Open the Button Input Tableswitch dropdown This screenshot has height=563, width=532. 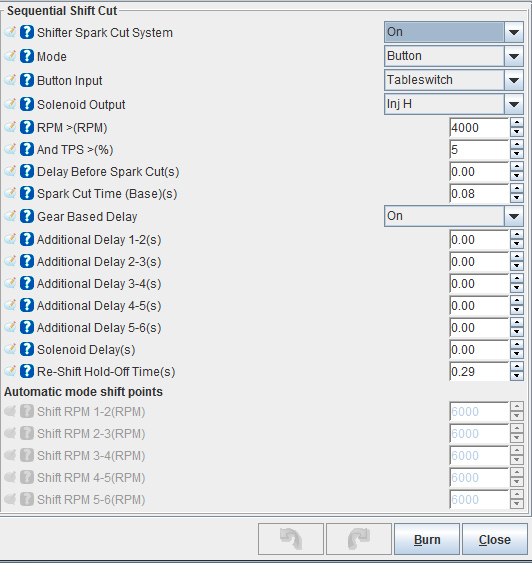[514, 80]
